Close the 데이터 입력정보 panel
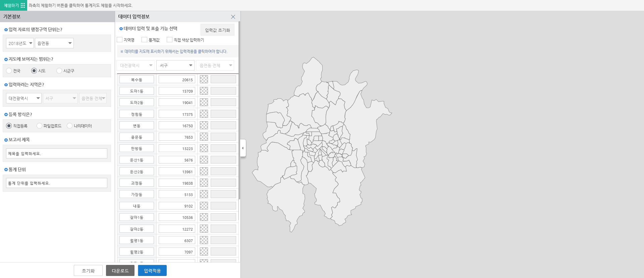 click(x=233, y=17)
